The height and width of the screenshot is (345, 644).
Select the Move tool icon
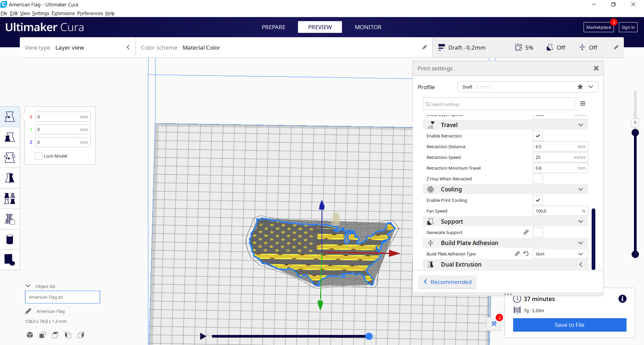(10, 117)
